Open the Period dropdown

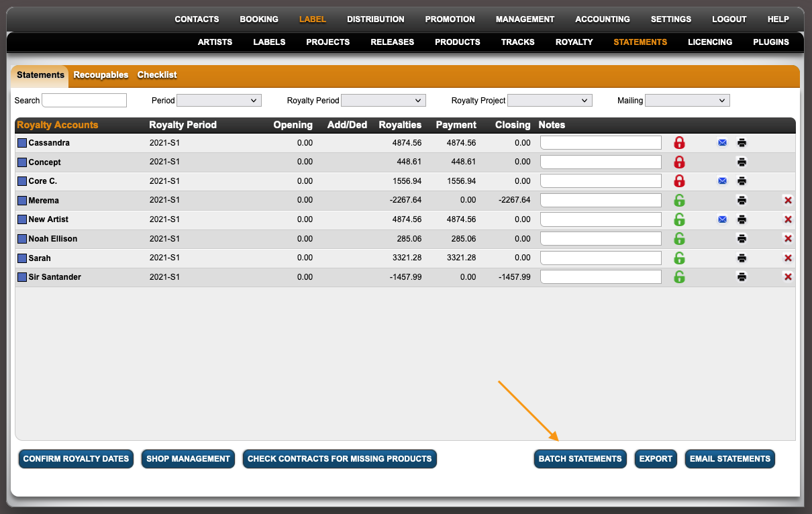[219, 100]
